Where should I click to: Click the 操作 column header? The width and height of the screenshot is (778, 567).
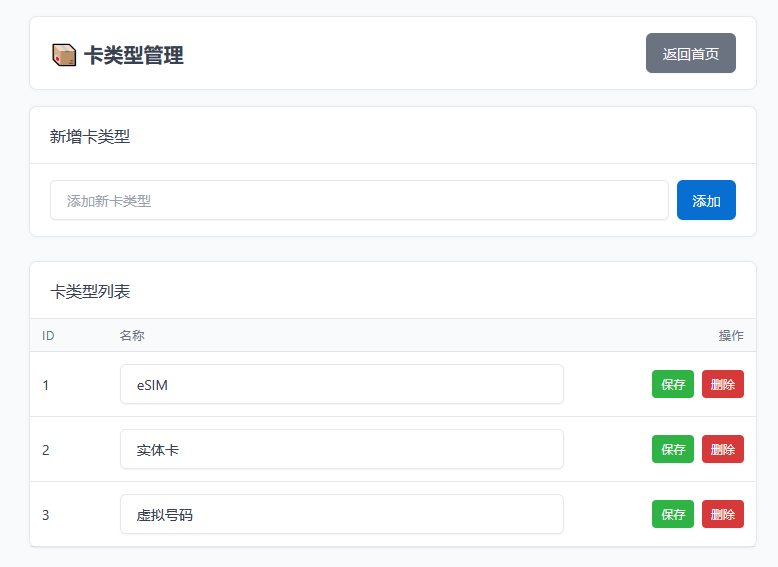coord(730,336)
